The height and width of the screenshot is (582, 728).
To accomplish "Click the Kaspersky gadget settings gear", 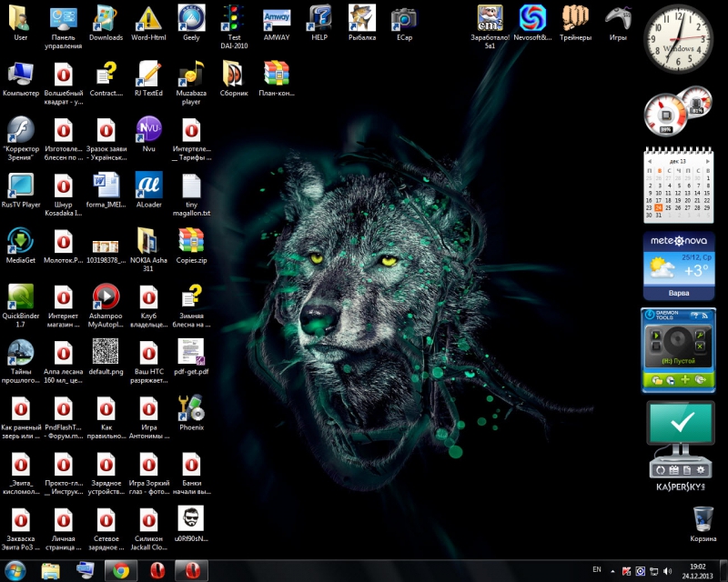I will click(x=701, y=470).
